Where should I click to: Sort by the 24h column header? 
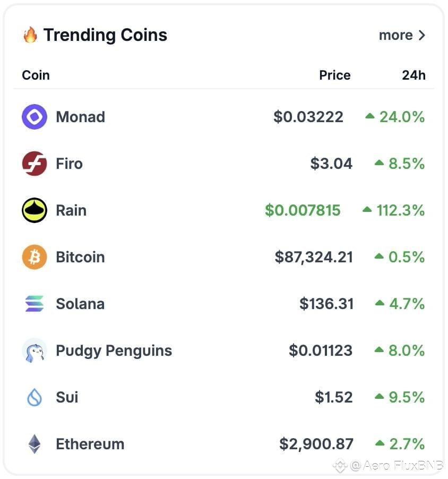pyautogui.click(x=413, y=75)
